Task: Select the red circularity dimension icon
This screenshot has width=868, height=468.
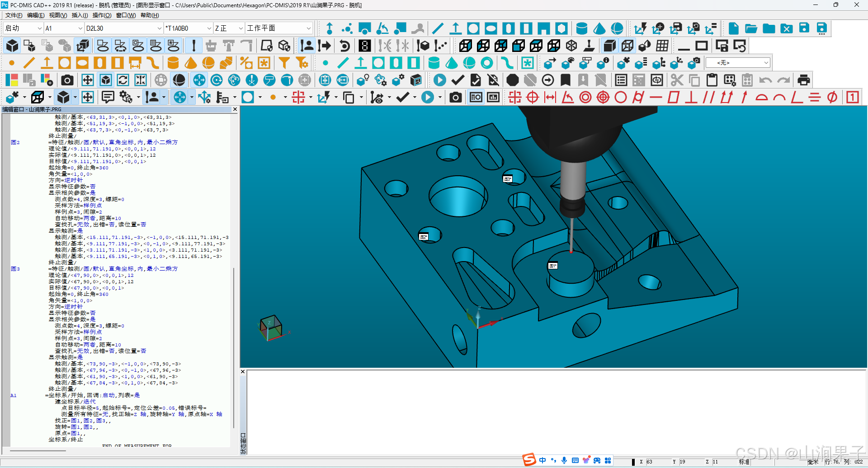Action: [x=621, y=97]
